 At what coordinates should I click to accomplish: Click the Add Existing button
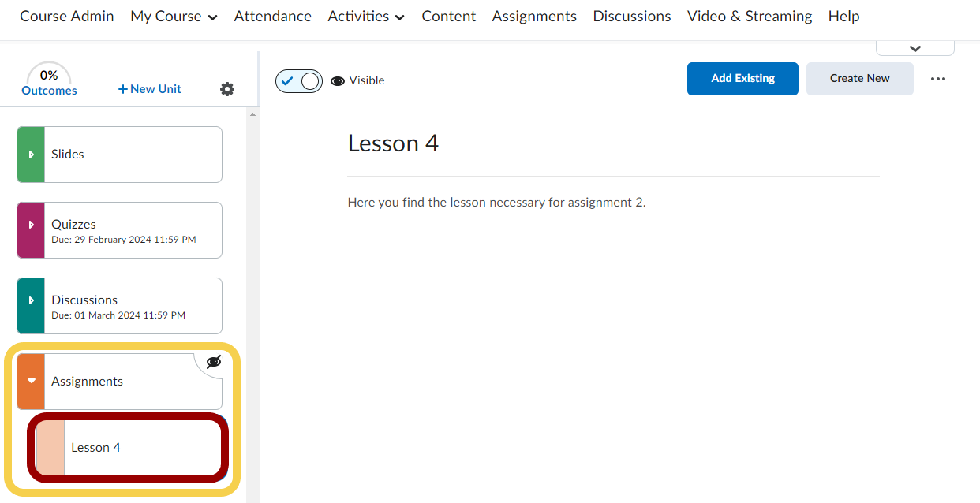tap(742, 79)
